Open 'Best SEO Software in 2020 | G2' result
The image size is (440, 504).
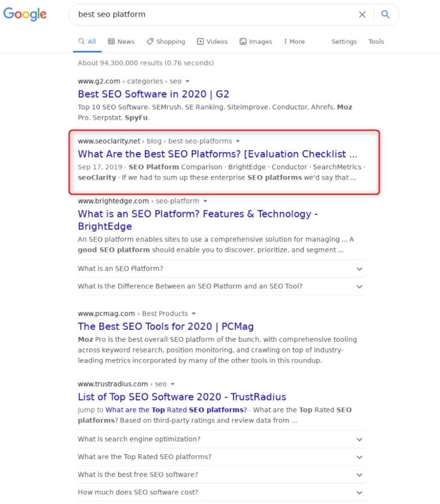pos(153,94)
